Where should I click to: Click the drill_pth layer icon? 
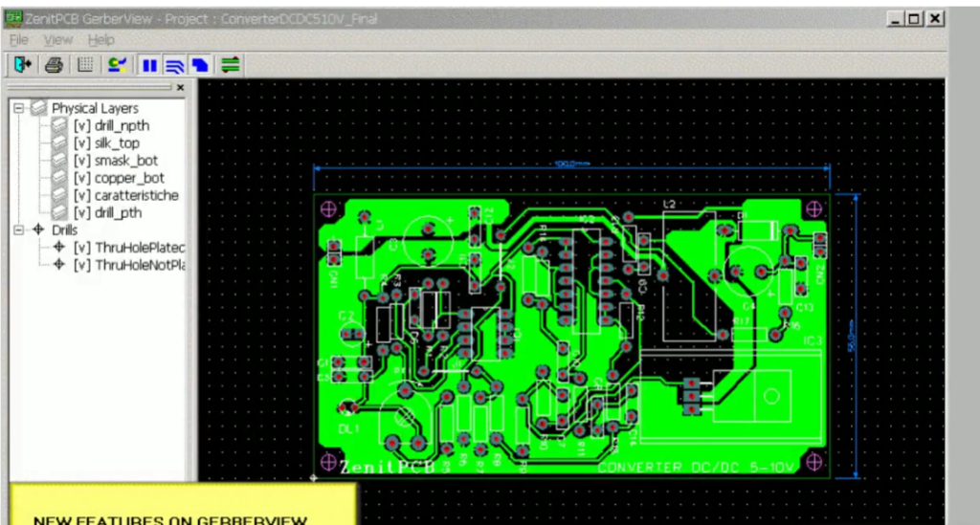(x=59, y=213)
